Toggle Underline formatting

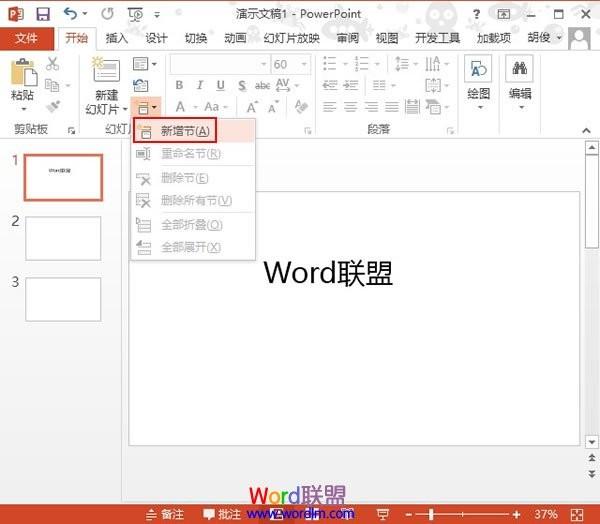(x=220, y=85)
